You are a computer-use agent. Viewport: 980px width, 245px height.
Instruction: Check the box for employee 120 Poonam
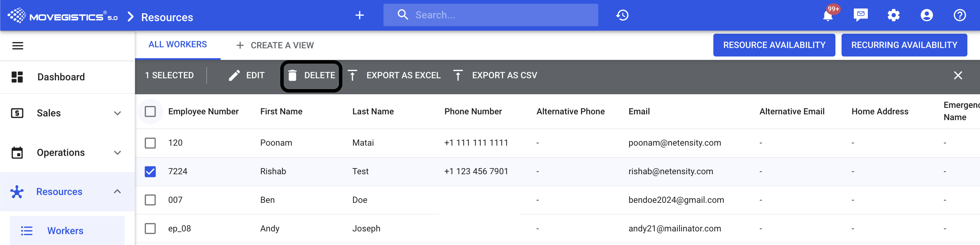click(150, 143)
